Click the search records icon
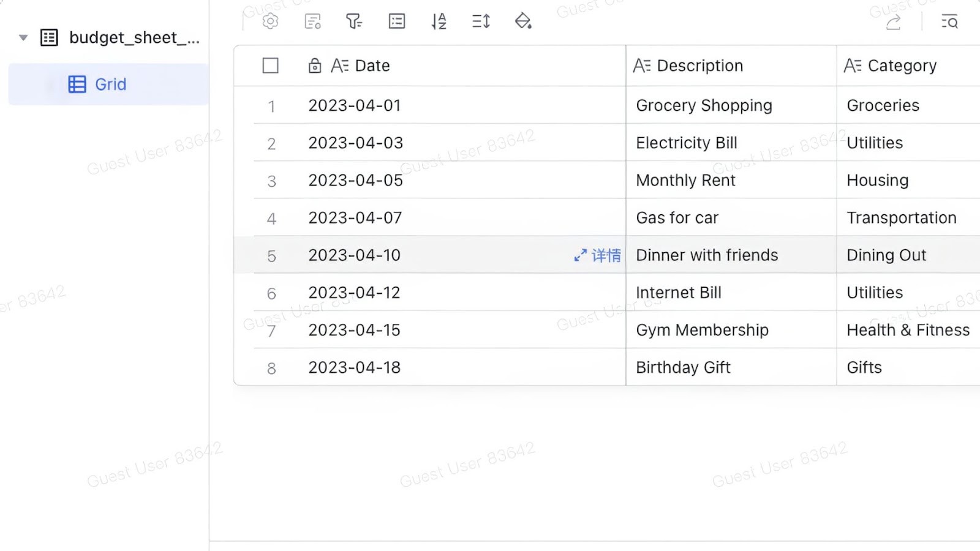 (x=949, y=21)
